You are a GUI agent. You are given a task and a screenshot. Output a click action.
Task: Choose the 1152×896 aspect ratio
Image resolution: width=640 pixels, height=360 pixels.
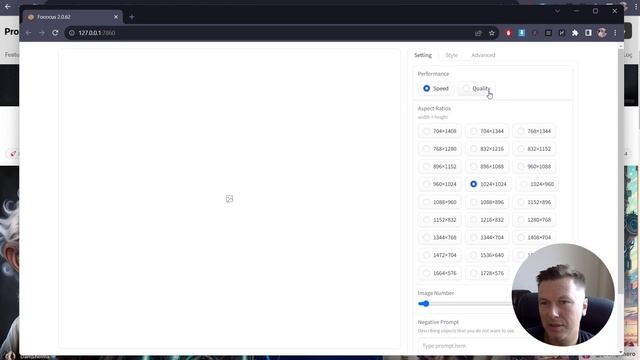pos(534,202)
